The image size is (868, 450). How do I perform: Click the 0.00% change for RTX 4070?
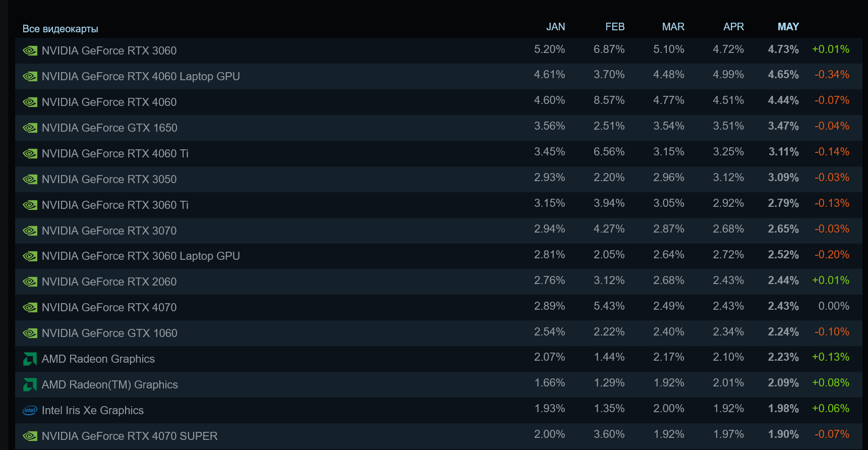pyautogui.click(x=834, y=306)
